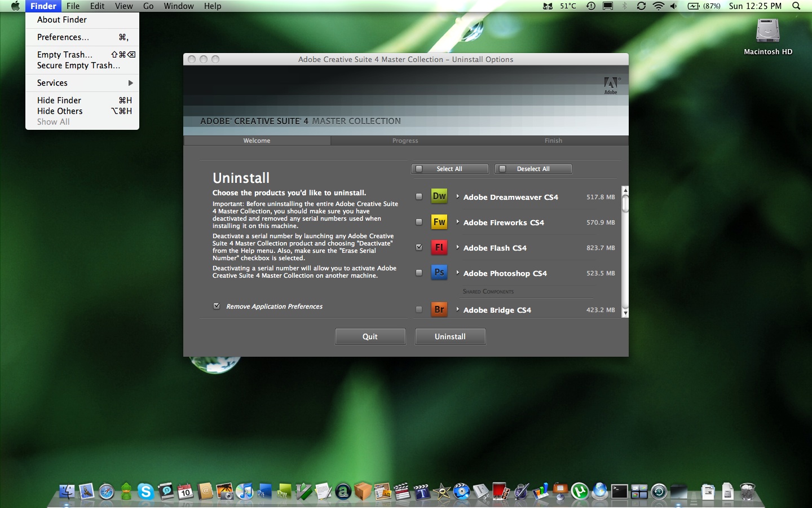
Task: Expand the Adobe Photoshop CS4 disclosure triangle
Action: (457, 273)
